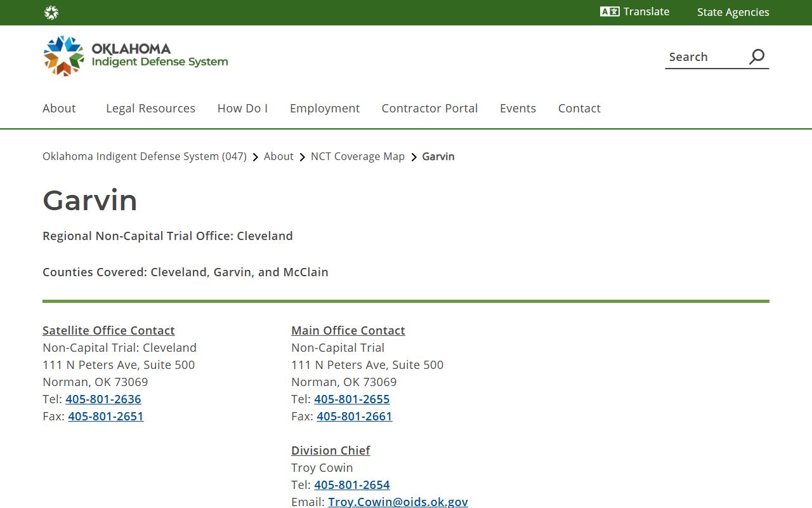Image resolution: width=812 pixels, height=508 pixels.
Task: Go to Oklahoma Indigent Defense System (047) breadcrumb
Action: [x=145, y=156]
